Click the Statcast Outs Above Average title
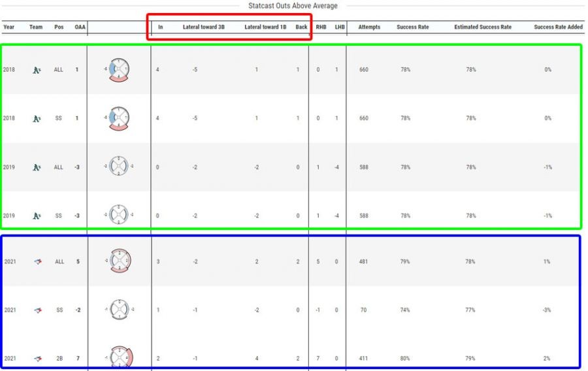This screenshot has height=371, width=588. [293, 6]
